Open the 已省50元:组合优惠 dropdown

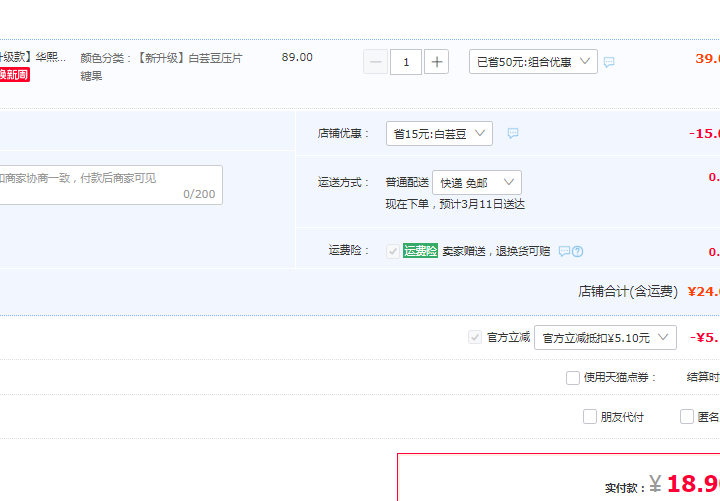click(x=533, y=62)
